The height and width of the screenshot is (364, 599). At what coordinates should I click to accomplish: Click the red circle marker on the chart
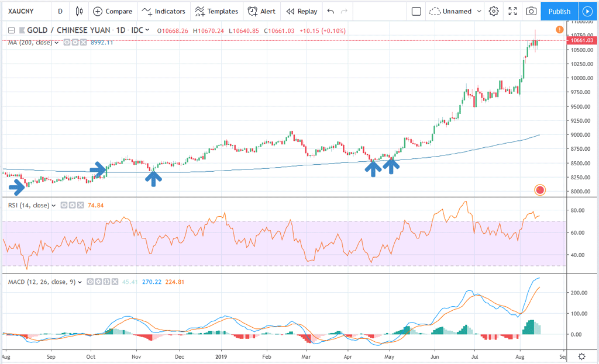[540, 190]
